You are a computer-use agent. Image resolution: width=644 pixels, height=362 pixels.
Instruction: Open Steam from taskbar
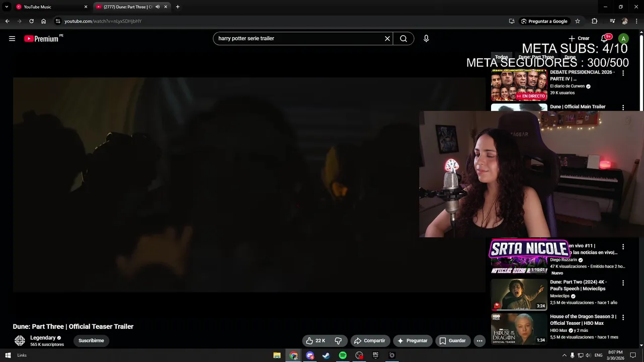tap(326, 355)
